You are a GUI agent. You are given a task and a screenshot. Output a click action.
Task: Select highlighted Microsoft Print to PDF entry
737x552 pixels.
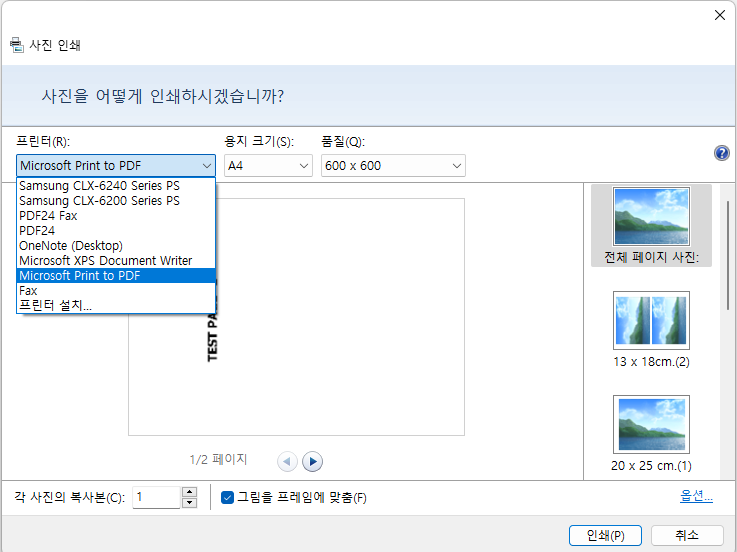pyautogui.click(x=116, y=276)
